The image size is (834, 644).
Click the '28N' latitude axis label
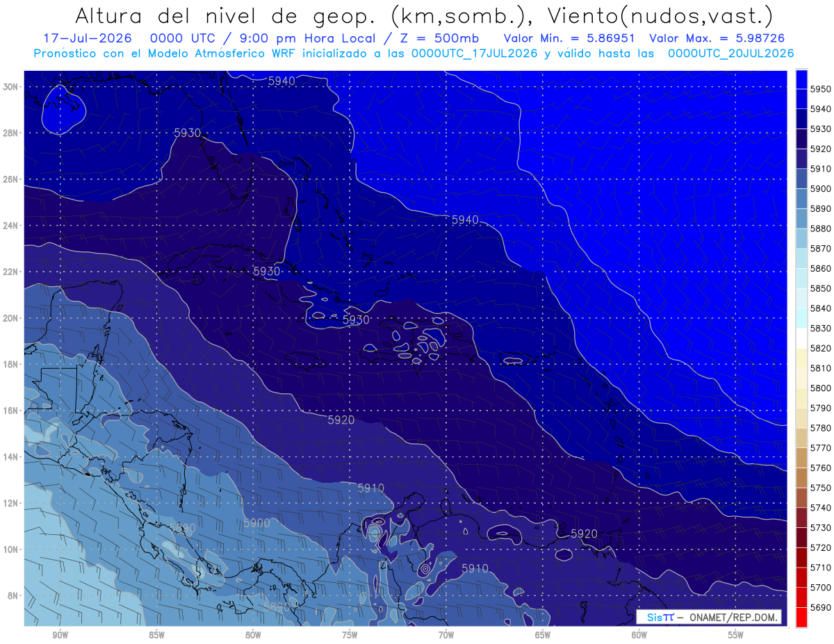click(x=11, y=133)
